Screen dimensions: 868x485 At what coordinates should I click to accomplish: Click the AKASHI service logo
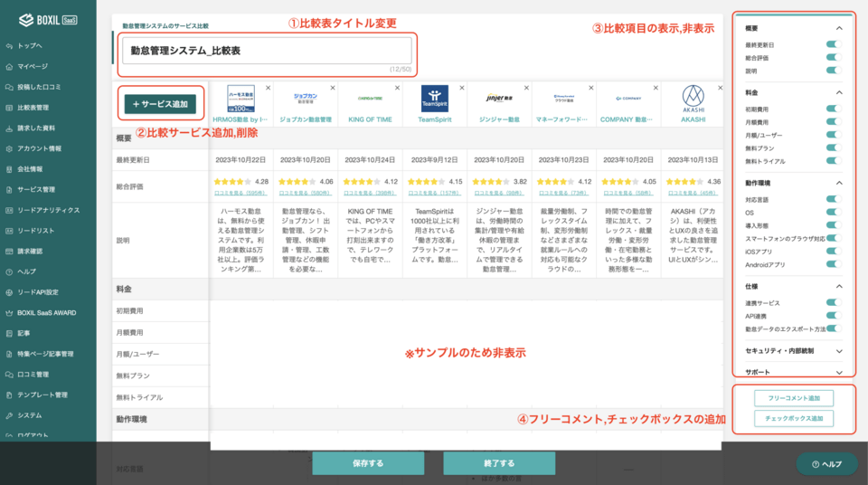coord(693,97)
